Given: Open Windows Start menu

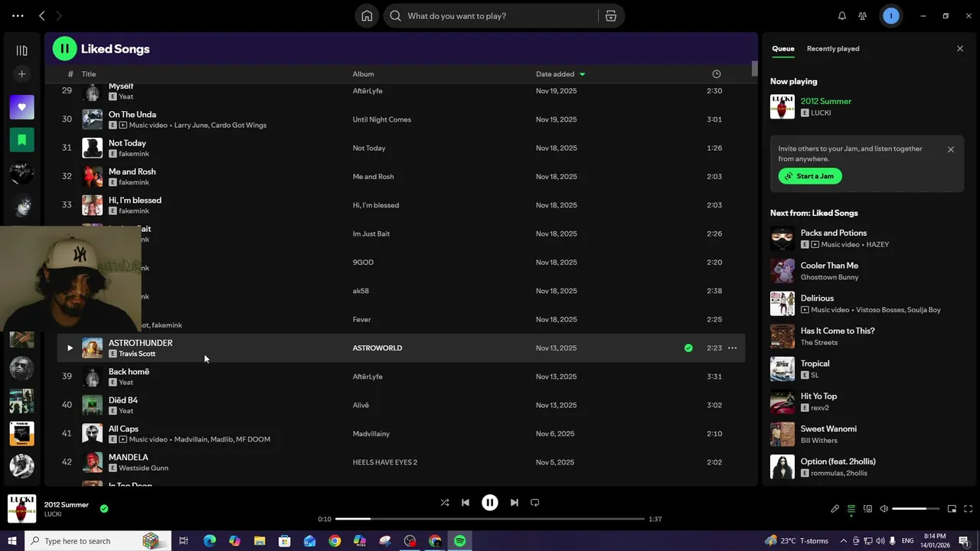Looking at the screenshot, I should point(11,541).
